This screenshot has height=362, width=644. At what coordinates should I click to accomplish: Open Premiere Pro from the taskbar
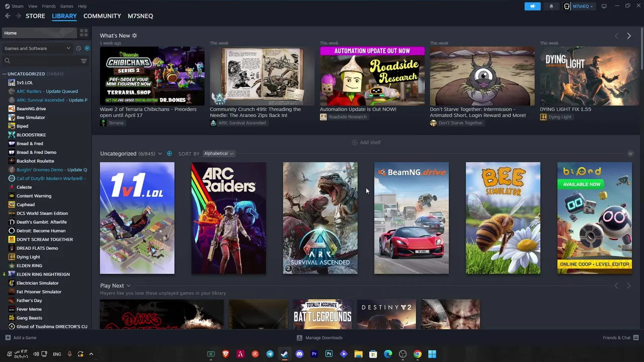[x=314, y=354]
